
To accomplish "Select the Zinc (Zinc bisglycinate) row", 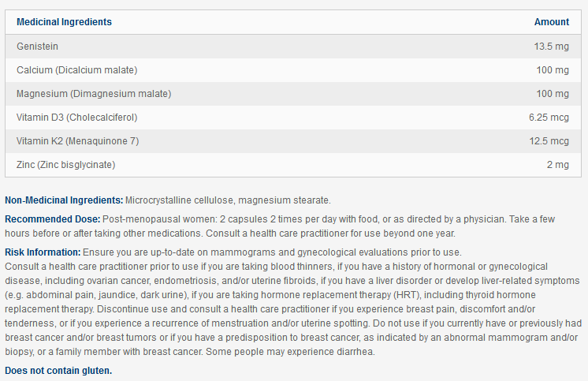I will (x=65, y=165).
